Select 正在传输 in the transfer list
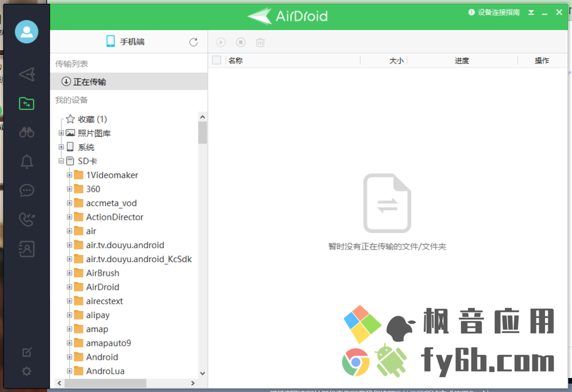Screen dimensions: 572x392 pyautogui.click(x=129, y=82)
